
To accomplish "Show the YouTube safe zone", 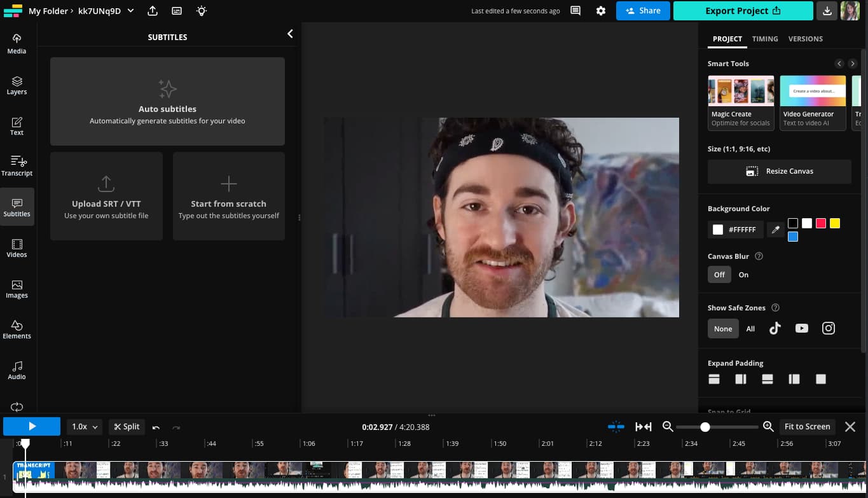I will tap(801, 328).
